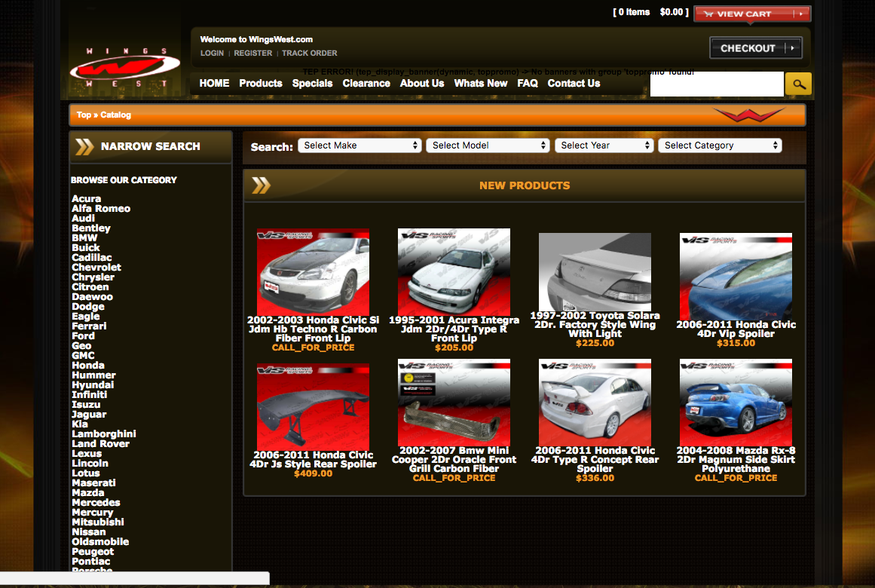The width and height of the screenshot is (875, 588).
Task: Browse the Alfa Romeo category
Action: click(101, 209)
